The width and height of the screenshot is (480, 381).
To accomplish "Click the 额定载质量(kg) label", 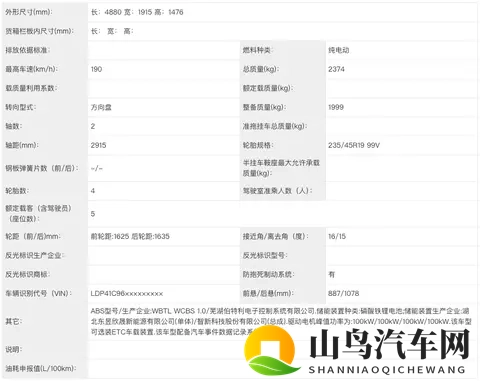I will click(x=268, y=88).
